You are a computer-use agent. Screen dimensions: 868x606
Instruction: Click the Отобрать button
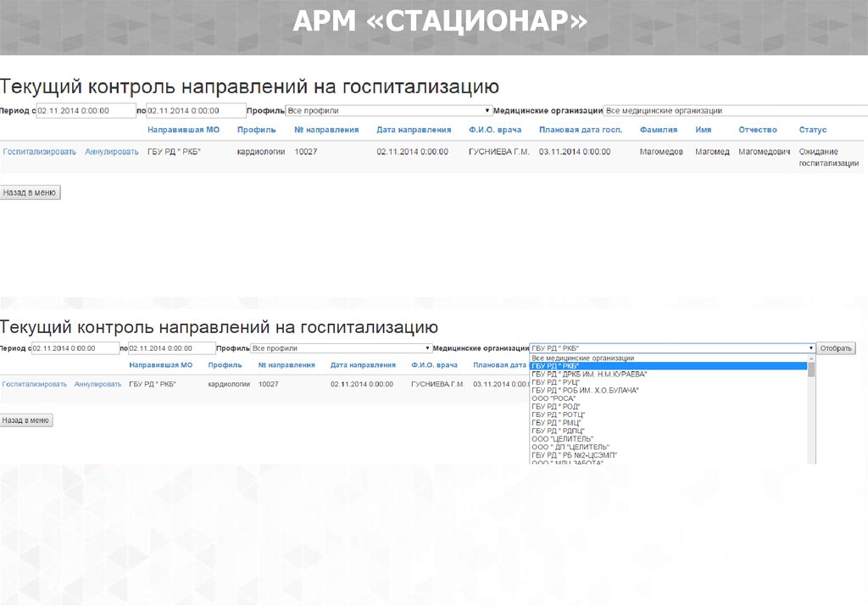(836, 348)
